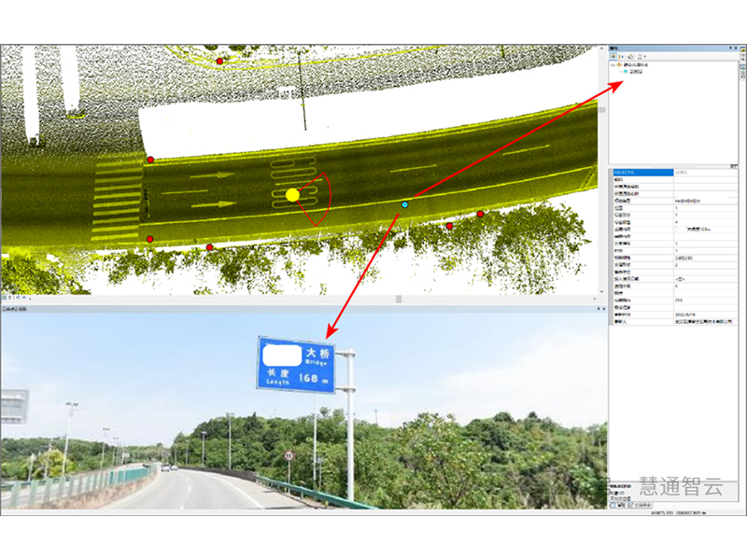Image resolution: width=747 pixels, height=560 pixels.
Task: Collapse the root node of the attributes tree
Action: [x=613, y=64]
